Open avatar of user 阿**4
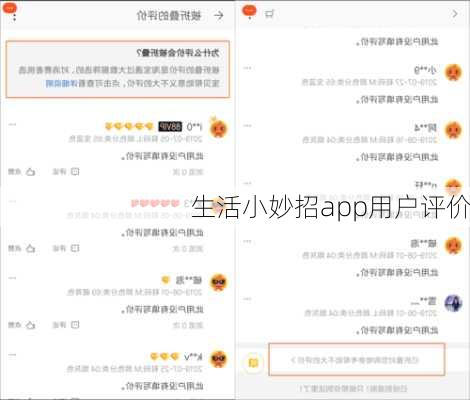 click(453, 130)
